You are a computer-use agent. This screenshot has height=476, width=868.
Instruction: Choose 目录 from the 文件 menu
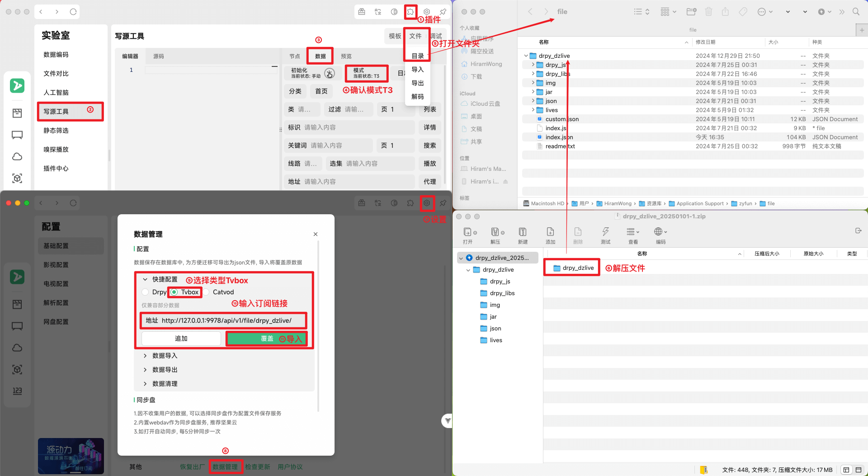tap(418, 56)
